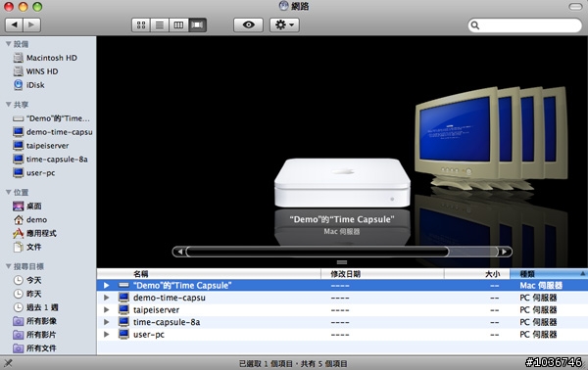Collapse the 共享 sidebar section
The width and height of the screenshot is (588, 370).
coord(8,104)
